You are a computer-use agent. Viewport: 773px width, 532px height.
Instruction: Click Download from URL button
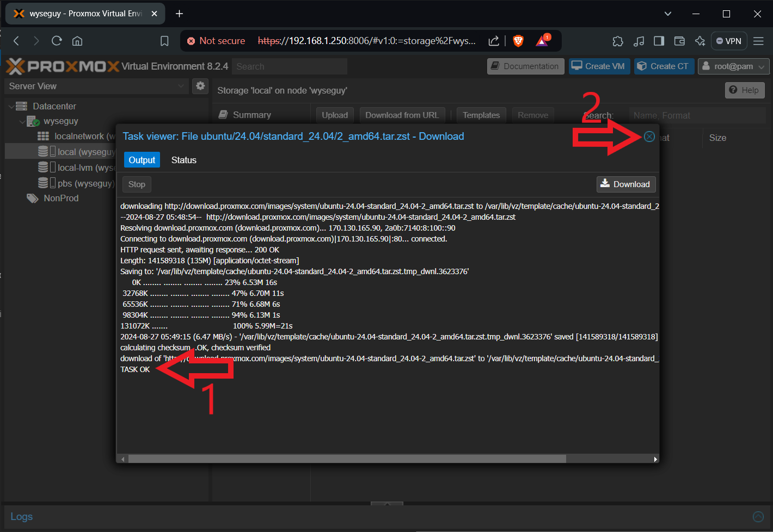click(x=402, y=115)
